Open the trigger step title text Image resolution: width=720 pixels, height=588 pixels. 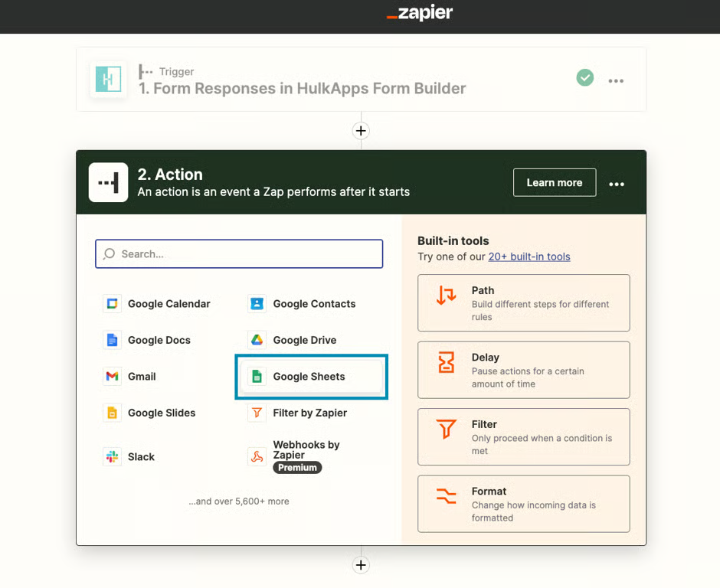302,88
